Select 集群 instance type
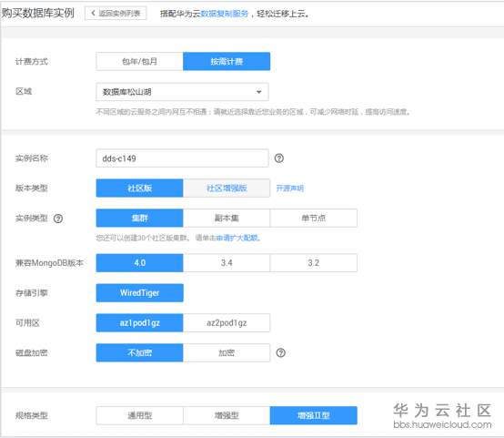 (139, 219)
